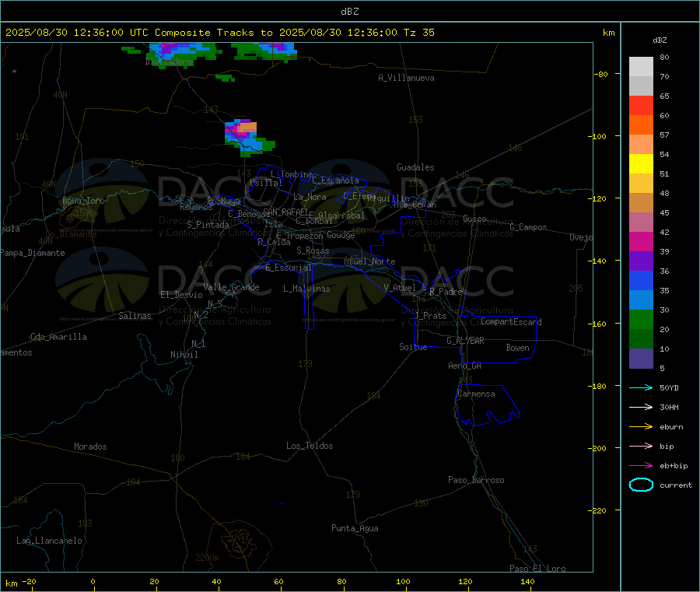Viewport: 700px width, 592px height.
Task: Click the A_Villanueva map label
Action: click(x=406, y=78)
